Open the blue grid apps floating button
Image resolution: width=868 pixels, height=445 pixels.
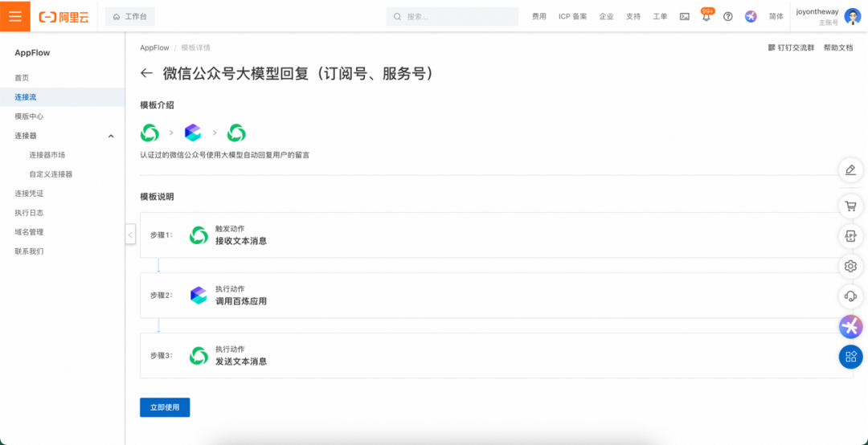coord(851,357)
